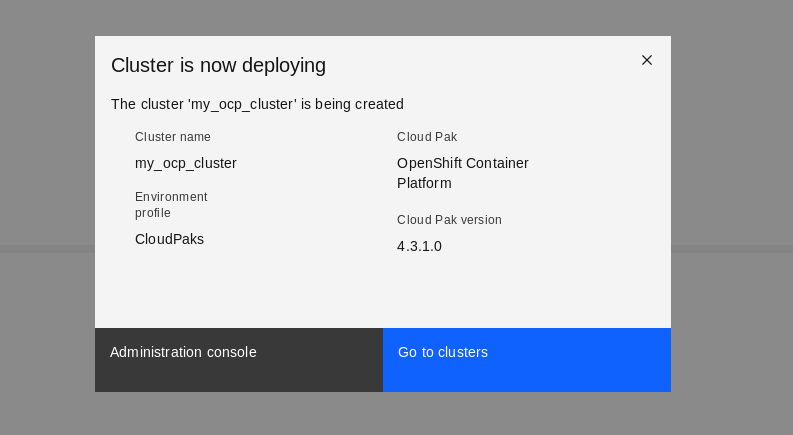Select the 'OpenShift Container Platform' value
793x435 pixels.
click(463, 173)
